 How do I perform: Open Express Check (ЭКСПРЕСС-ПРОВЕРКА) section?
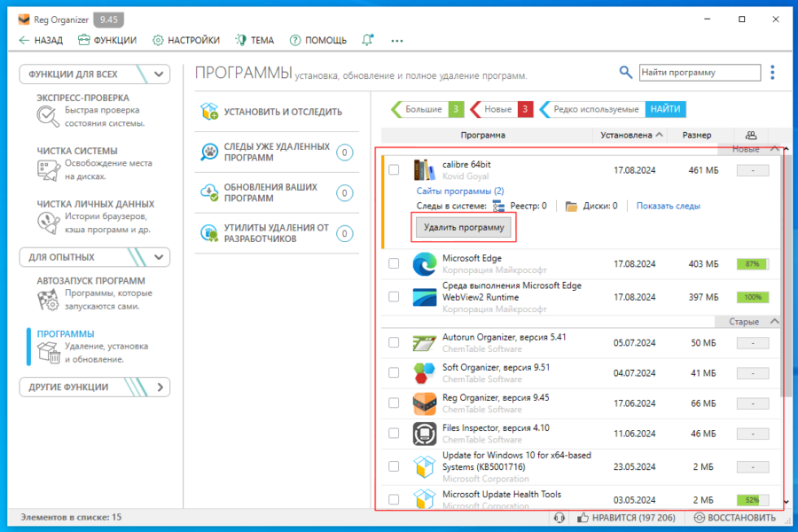pyautogui.click(x=94, y=110)
